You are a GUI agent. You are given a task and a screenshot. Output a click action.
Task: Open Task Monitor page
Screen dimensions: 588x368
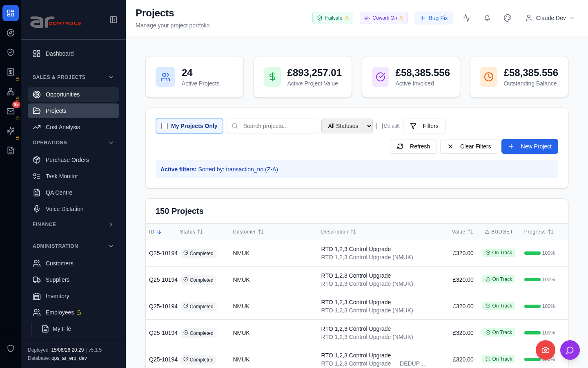[73, 176]
